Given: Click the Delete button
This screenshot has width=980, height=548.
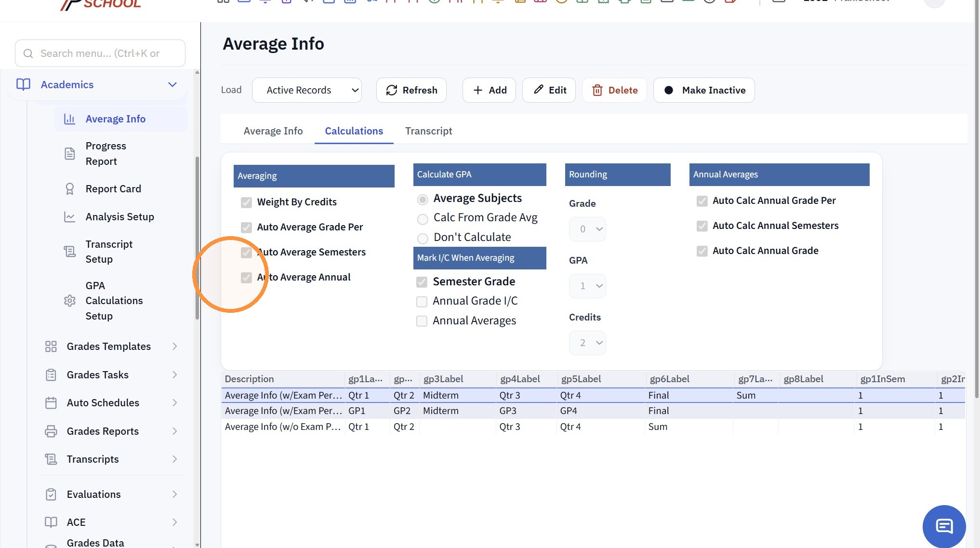Looking at the screenshot, I should [614, 90].
